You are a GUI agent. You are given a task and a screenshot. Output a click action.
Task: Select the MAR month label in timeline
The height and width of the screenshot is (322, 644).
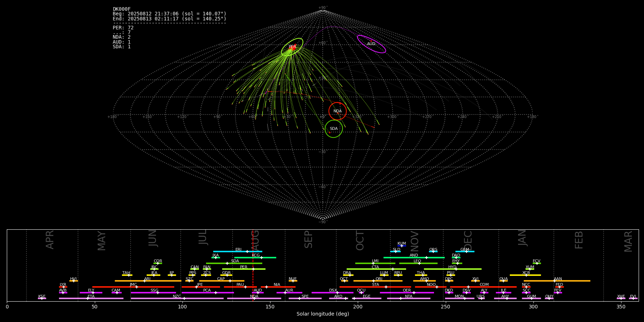[628, 241]
